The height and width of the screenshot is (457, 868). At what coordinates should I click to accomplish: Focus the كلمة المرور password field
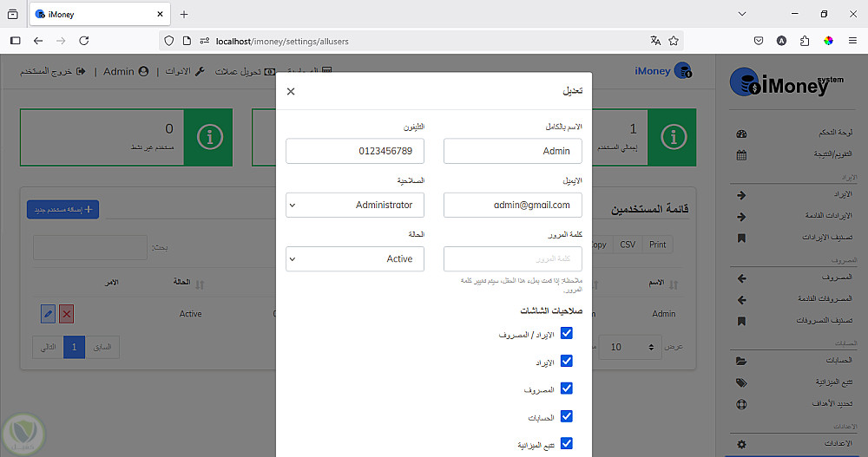(x=513, y=259)
